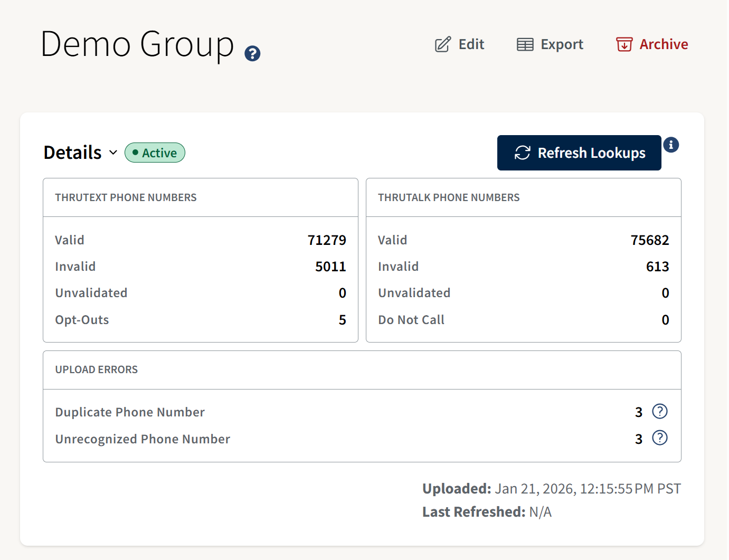
Task: Open help for Duplicate Phone Number errors
Action: point(660,411)
